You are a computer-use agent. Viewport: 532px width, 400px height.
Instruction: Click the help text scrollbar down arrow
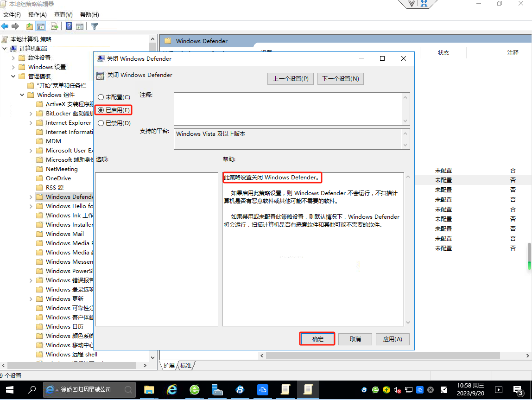[408, 323]
